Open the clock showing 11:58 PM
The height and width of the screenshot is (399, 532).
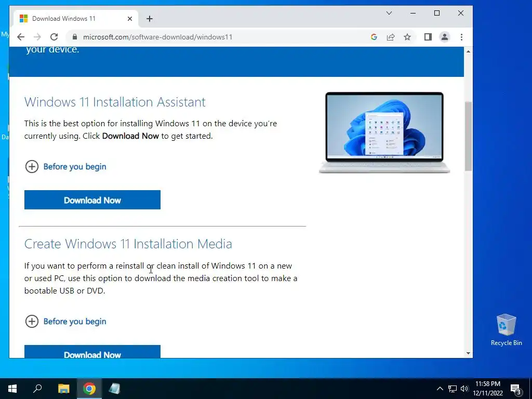point(488,389)
